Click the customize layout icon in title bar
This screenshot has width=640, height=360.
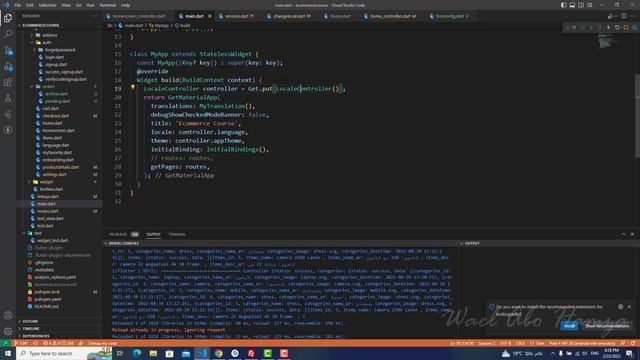click(x=590, y=5)
